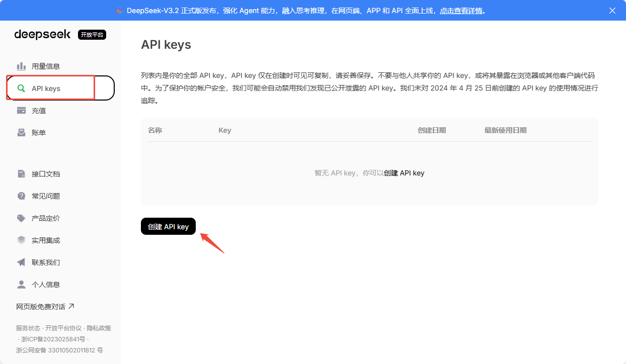Click the API keys page heading
The width and height of the screenshot is (626, 364).
click(x=166, y=45)
